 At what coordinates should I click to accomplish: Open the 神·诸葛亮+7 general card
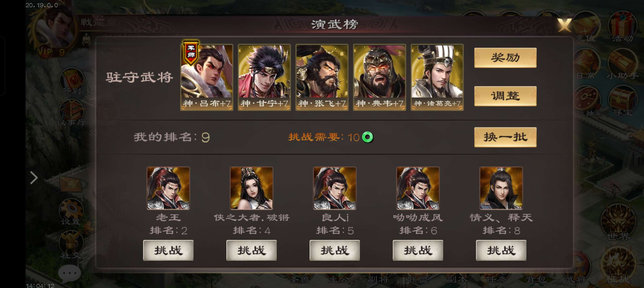pyautogui.click(x=437, y=77)
